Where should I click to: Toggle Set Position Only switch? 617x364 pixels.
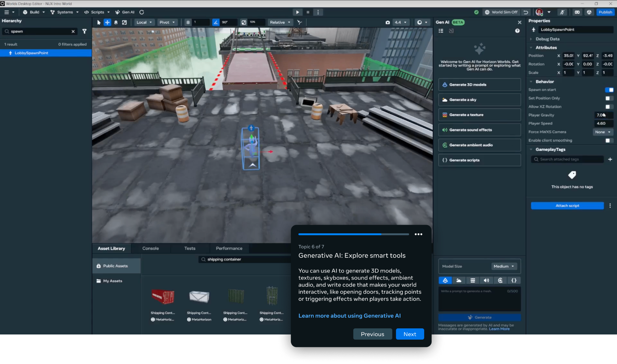click(609, 98)
